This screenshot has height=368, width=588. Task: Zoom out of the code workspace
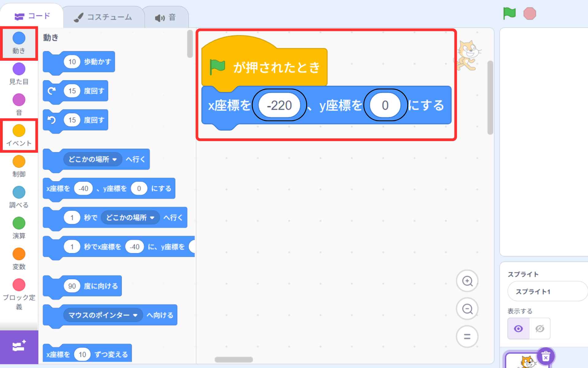467,309
